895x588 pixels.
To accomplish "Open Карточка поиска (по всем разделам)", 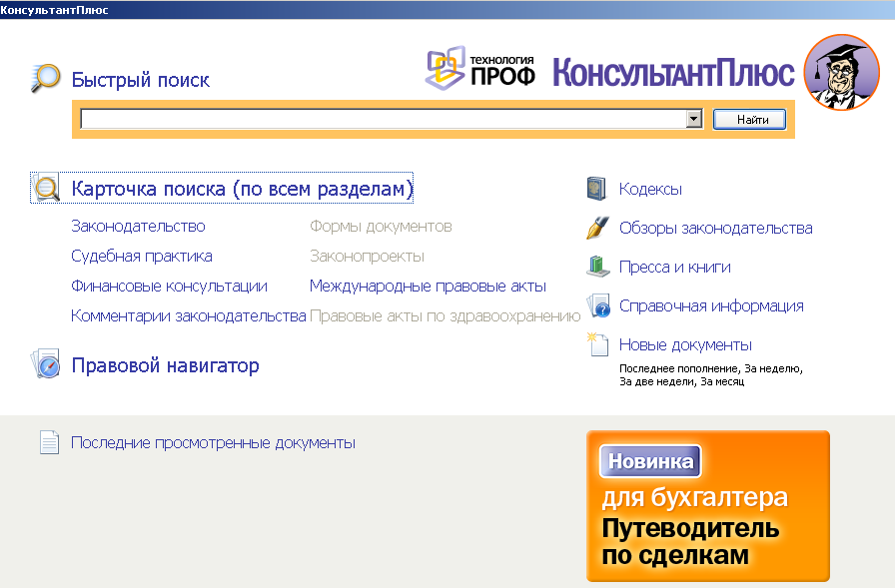I will coord(242,189).
